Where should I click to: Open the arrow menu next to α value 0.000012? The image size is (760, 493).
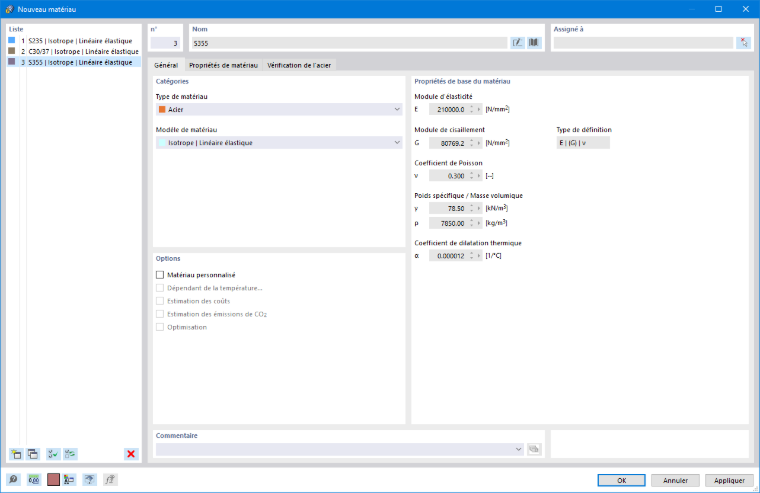click(x=479, y=256)
